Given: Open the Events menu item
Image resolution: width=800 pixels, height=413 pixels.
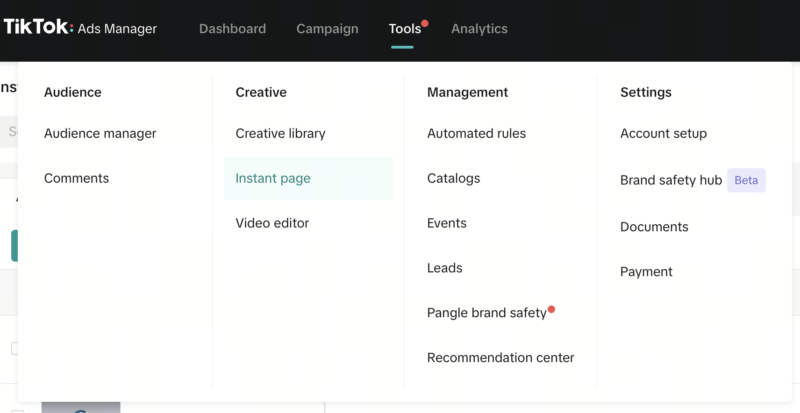Looking at the screenshot, I should (446, 223).
